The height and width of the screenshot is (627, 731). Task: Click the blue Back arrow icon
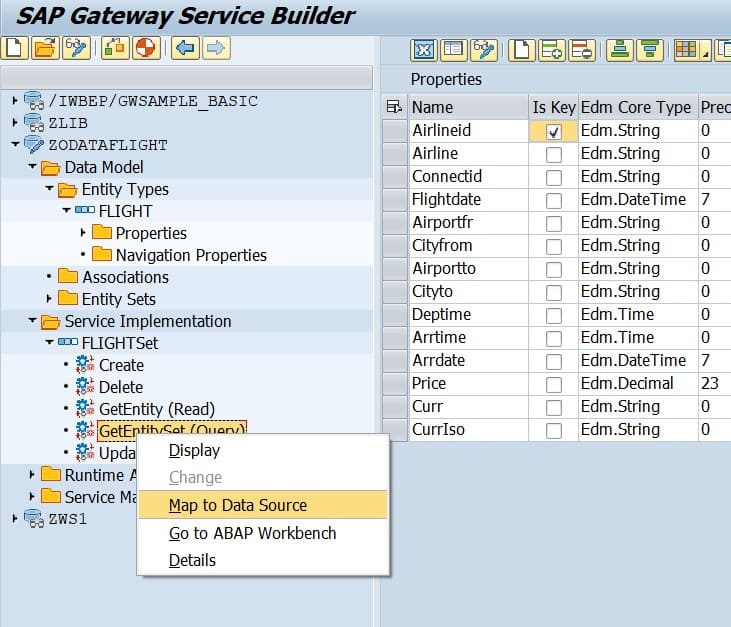(183, 48)
